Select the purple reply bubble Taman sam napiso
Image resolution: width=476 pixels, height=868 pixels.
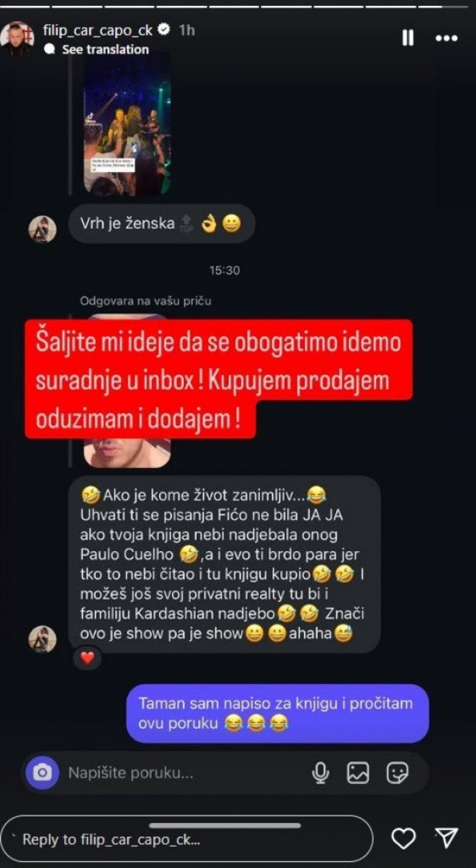278,713
